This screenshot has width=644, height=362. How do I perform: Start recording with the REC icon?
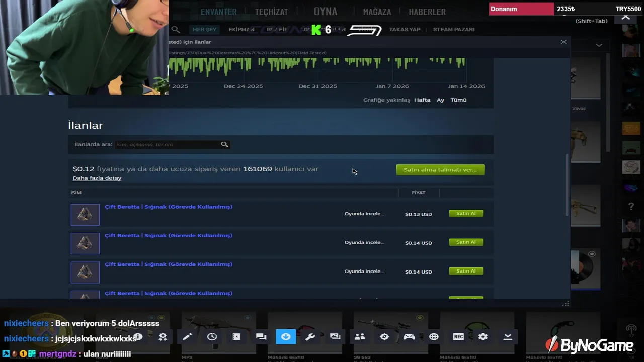coord(458,337)
